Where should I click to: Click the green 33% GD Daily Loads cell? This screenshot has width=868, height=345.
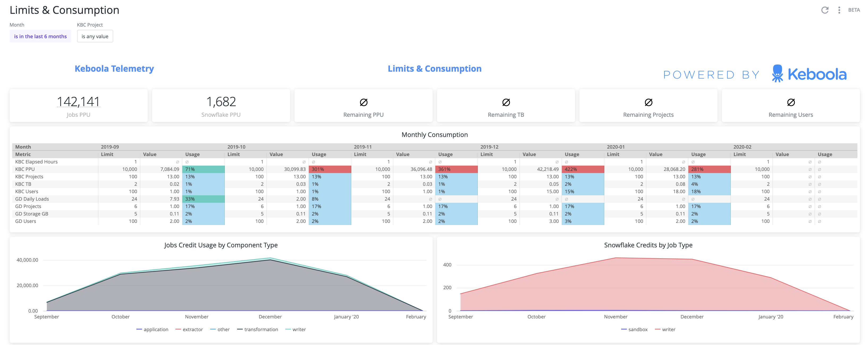[x=204, y=199]
